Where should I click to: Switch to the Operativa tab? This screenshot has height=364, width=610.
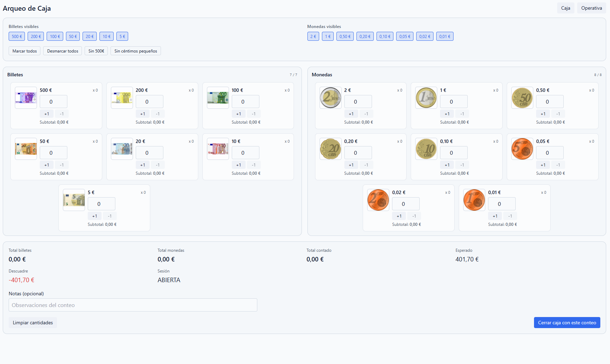pos(591,8)
